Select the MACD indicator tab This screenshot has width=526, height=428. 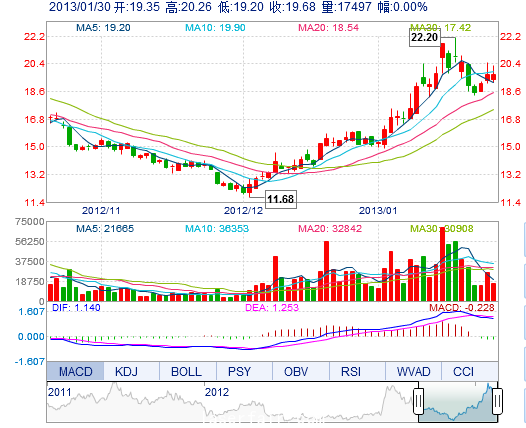tap(75, 371)
